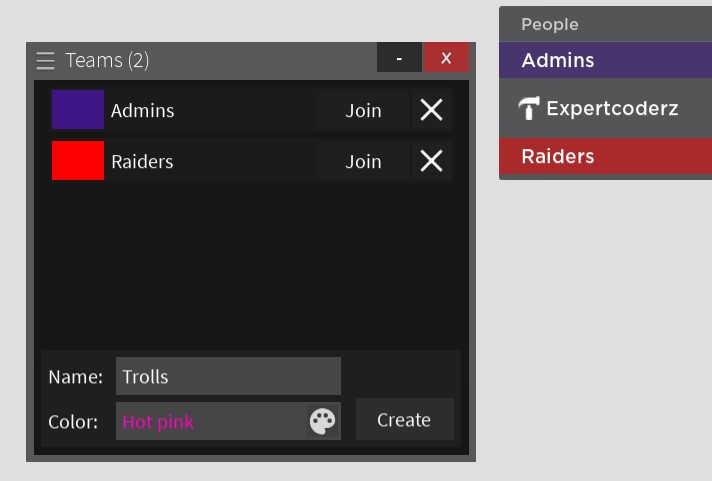Select the Raiders team name in the list

click(142, 162)
